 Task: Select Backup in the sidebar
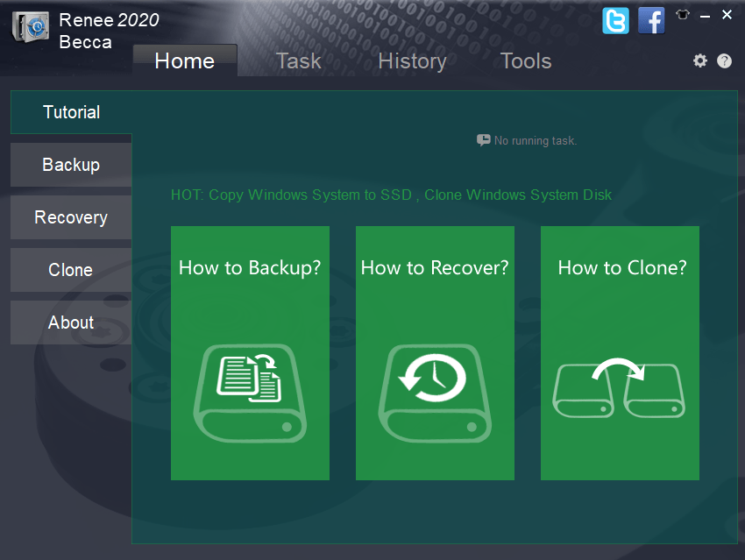click(x=71, y=165)
